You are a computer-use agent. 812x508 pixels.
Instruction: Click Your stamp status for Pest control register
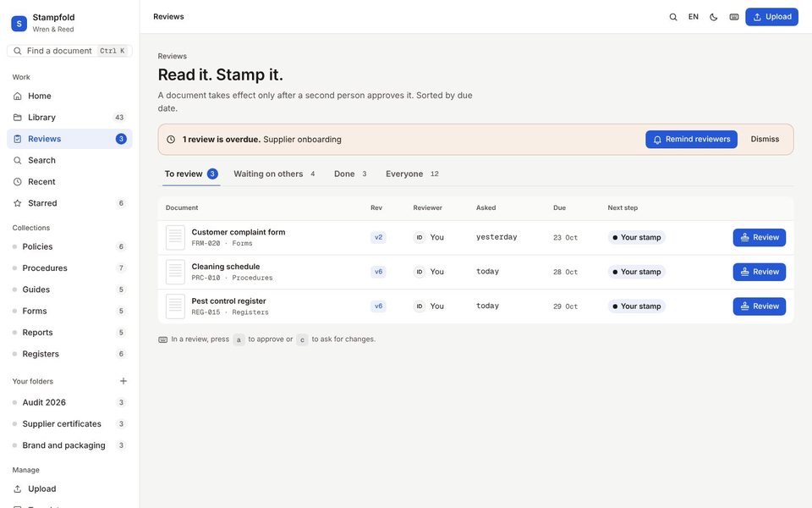(636, 306)
